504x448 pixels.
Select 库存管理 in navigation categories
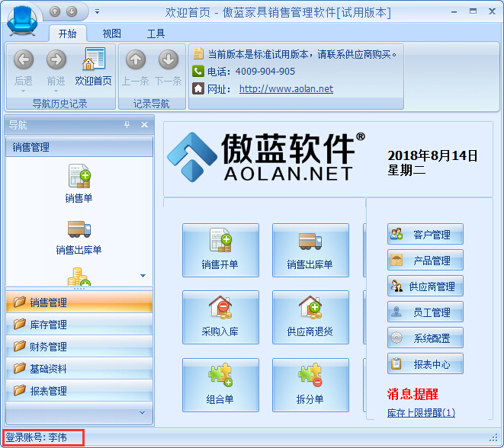tap(49, 325)
